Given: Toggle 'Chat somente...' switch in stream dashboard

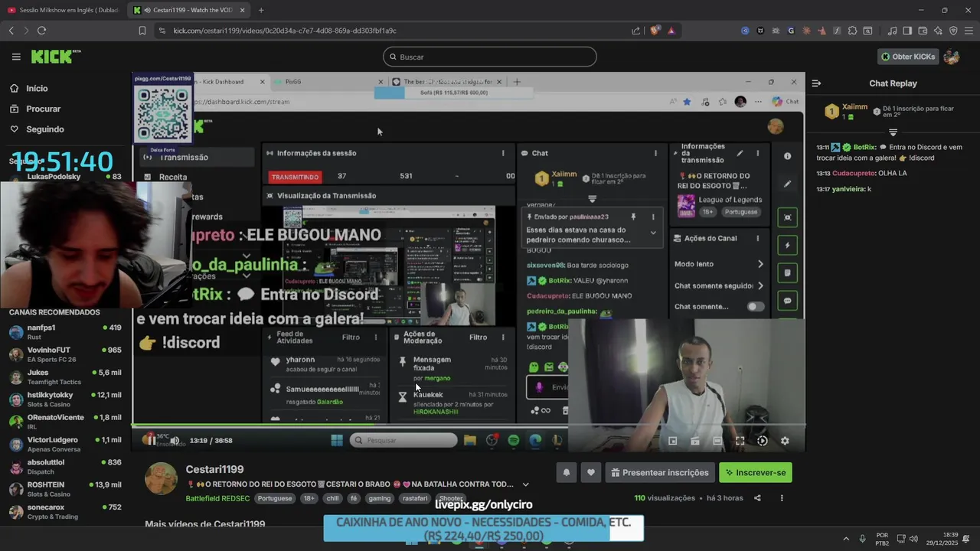Looking at the screenshot, I should coord(755,306).
